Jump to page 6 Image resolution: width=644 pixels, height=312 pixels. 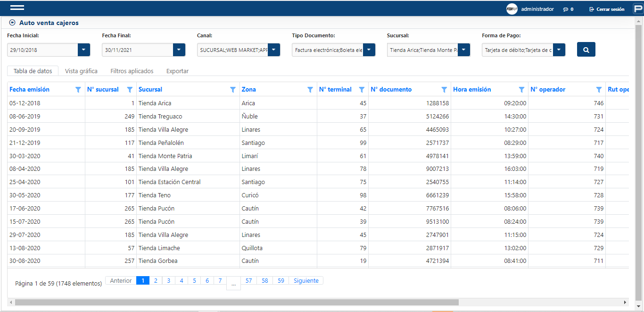(x=207, y=280)
